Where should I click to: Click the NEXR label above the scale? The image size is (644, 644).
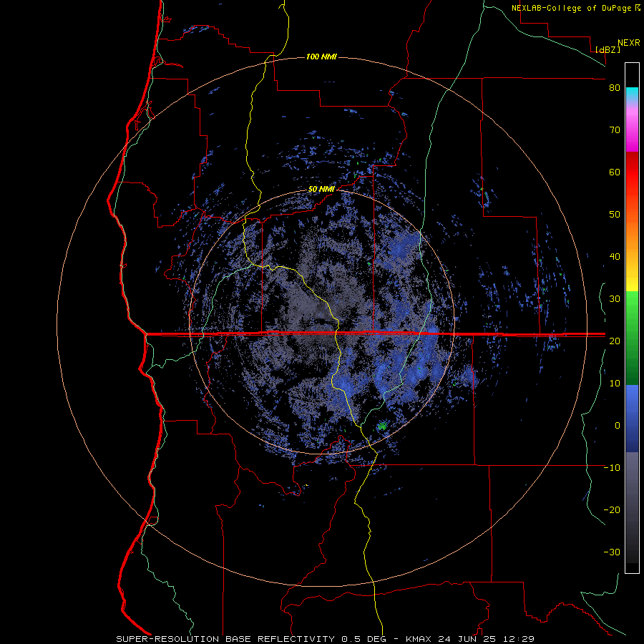pyautogui.click(x=628, y=43)
